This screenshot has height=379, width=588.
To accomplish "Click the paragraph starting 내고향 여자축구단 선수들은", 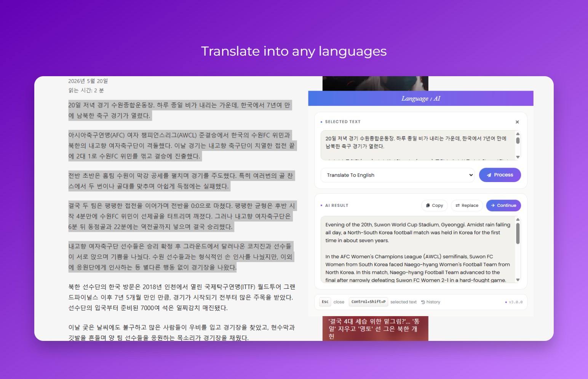I will click(181, 257).
